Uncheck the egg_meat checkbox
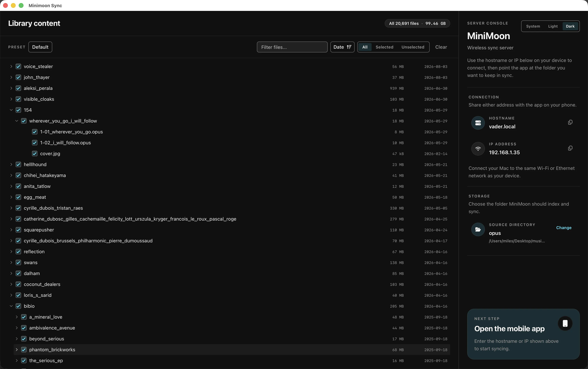The height and width of the screenshot is (369, 588). pyautogui.click(x=18, y=197)
